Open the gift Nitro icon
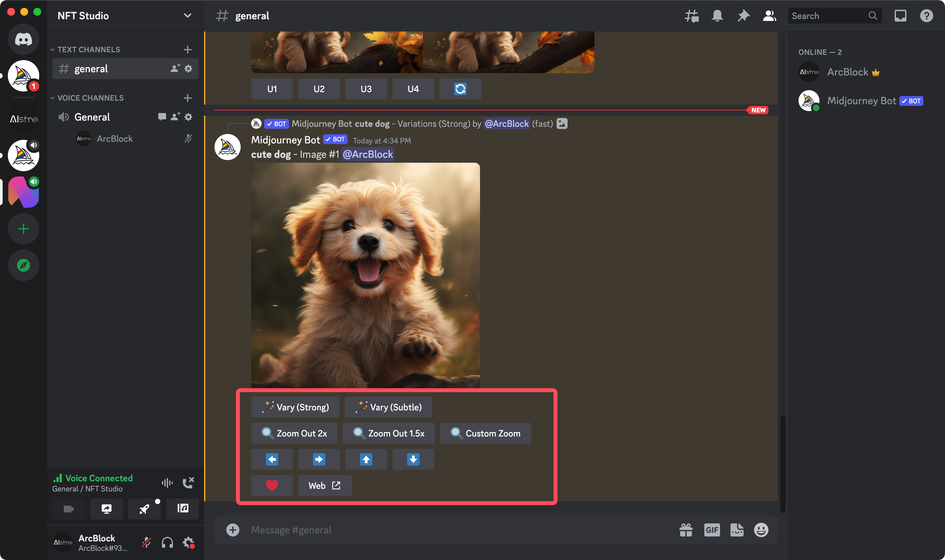Image resolution: width=945 pixels, height=560 pixels. coord(686,530)
